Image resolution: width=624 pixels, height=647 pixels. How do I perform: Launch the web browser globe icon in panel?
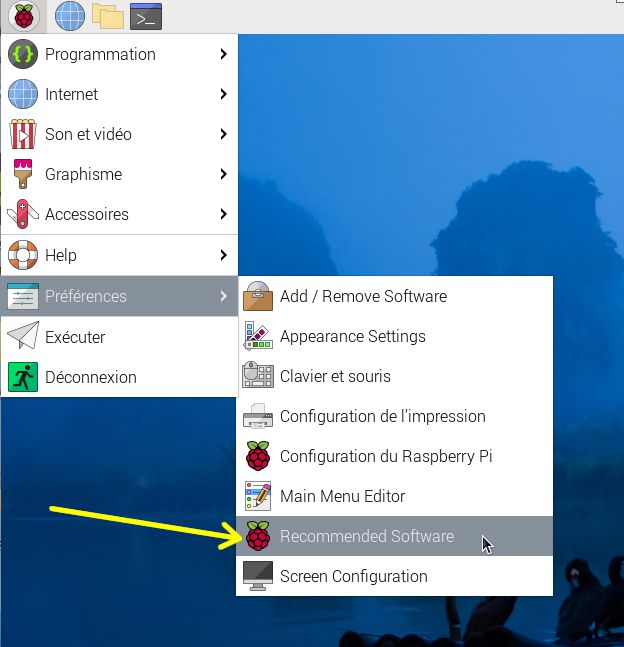click(x=70, y=16)
